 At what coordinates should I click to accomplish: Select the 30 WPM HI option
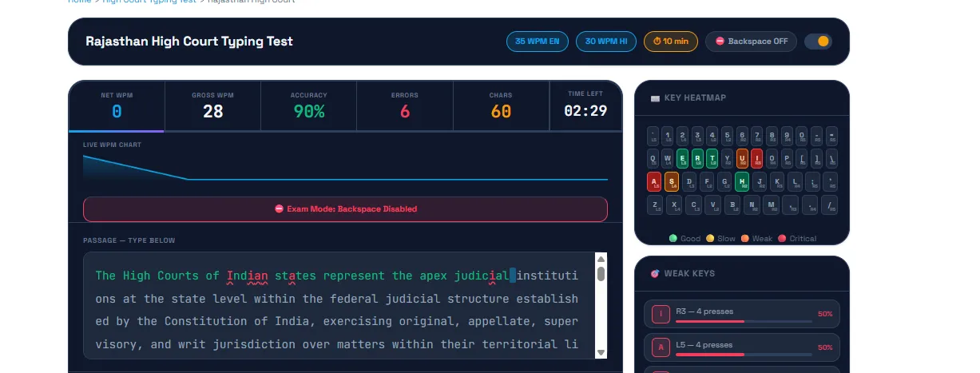(605, 42)
